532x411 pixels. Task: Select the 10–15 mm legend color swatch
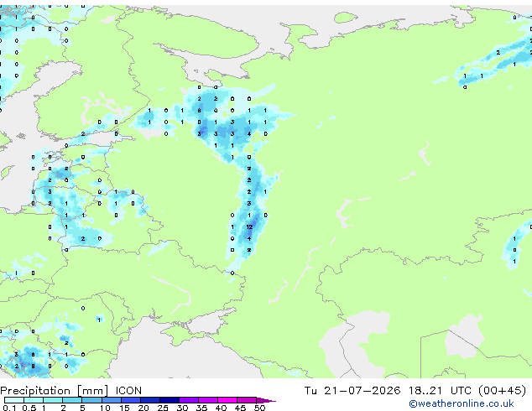112,400
